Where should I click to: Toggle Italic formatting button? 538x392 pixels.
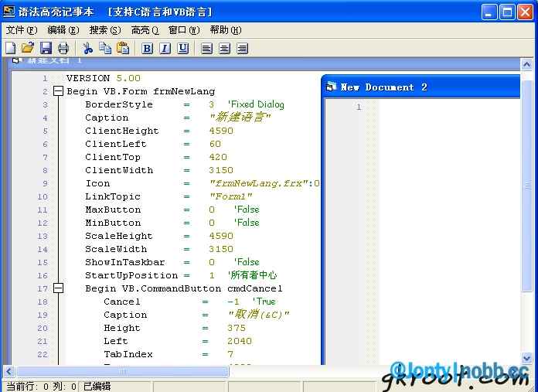point(165,48)
